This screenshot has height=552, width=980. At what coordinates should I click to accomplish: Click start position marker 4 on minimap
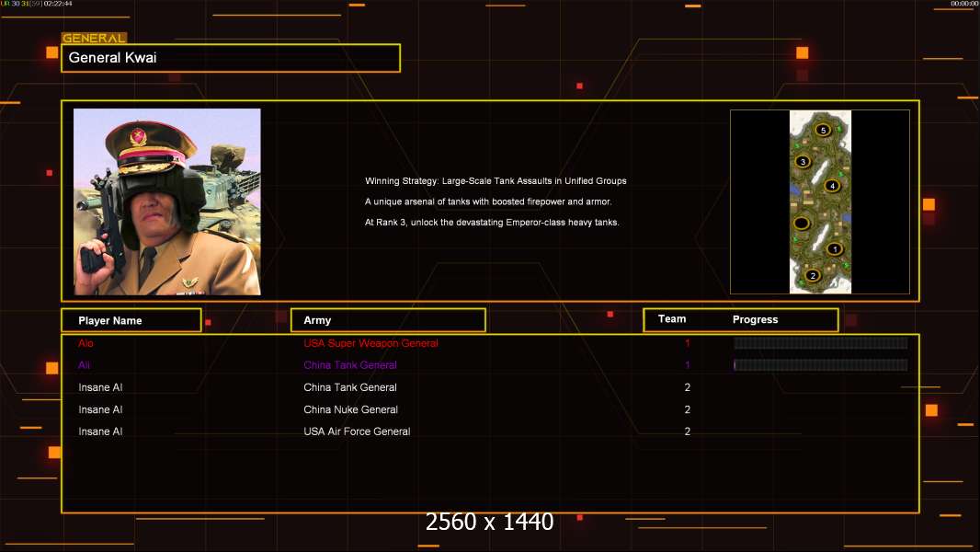[832, 186]
